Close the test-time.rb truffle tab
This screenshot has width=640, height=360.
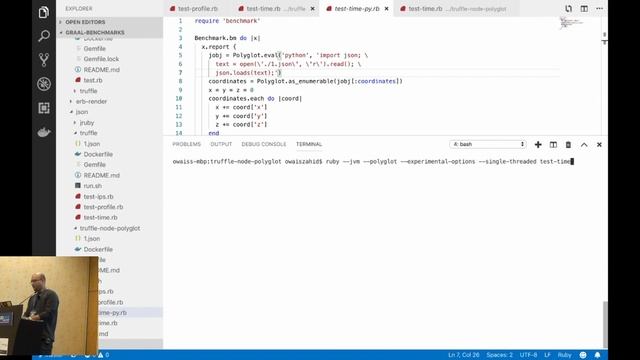point(313,9)
